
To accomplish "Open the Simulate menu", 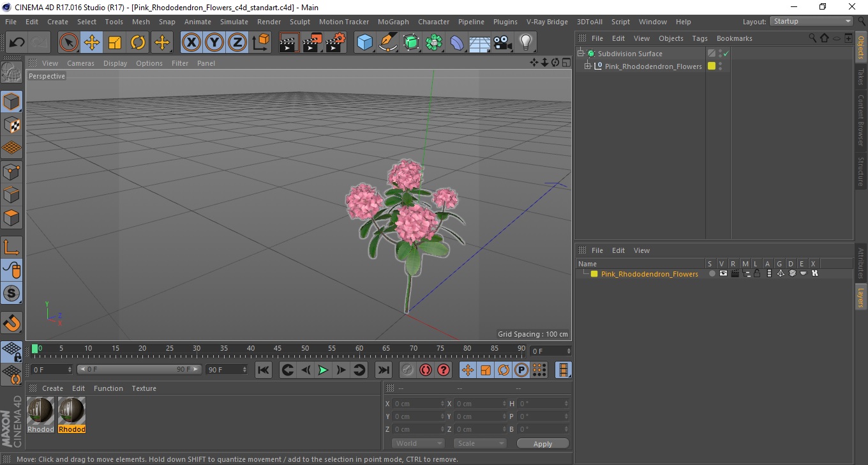I will click(234, 22).
